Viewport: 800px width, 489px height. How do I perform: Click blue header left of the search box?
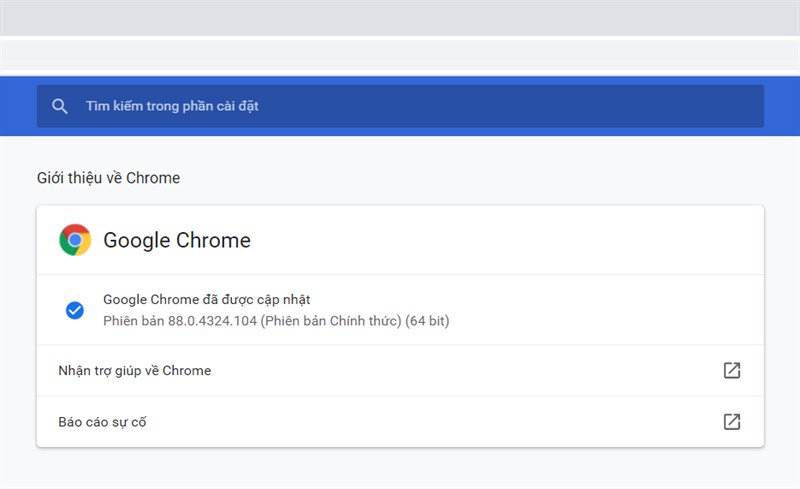click(18, 106)
